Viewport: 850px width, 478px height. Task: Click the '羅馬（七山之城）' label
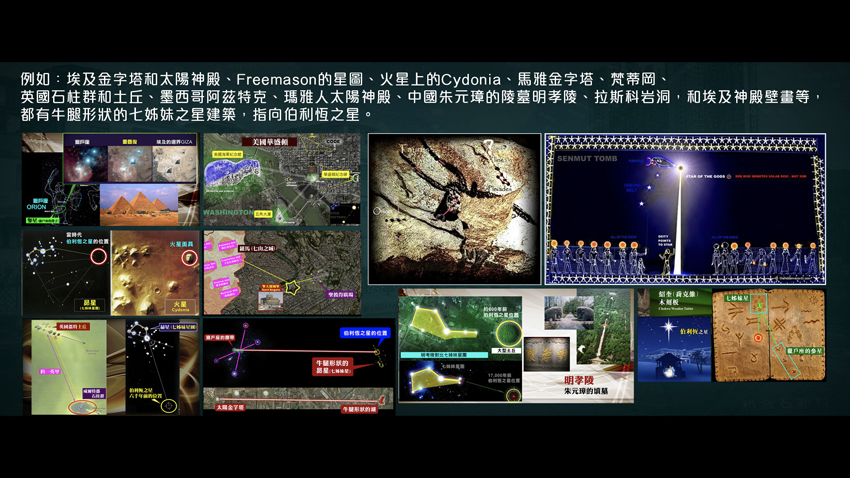(257, 248)
